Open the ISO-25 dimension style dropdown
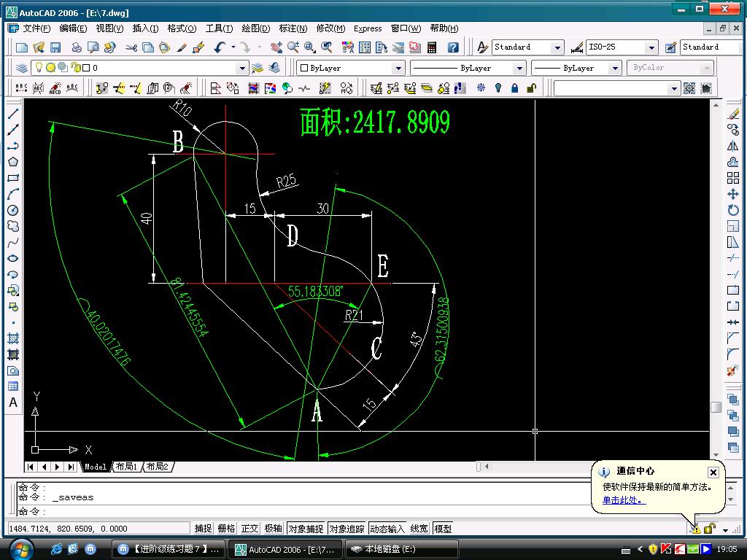The height and width of the screenshot is (560, 747). pos(651,47)
